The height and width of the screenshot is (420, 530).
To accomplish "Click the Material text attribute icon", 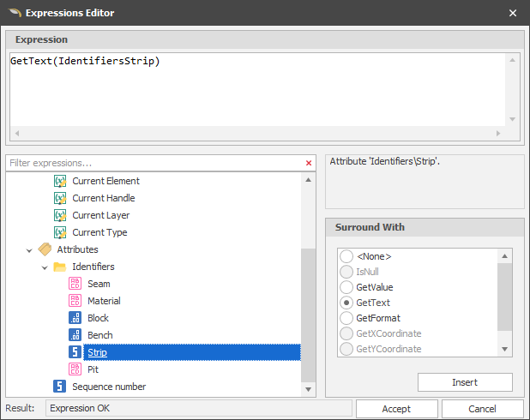I will [75, 301].
